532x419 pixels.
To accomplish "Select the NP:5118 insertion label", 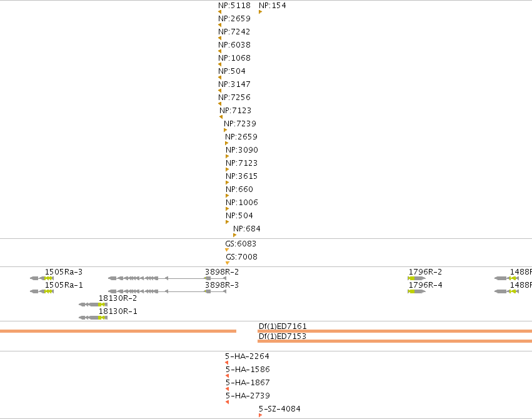I will [x=234, y=6].
